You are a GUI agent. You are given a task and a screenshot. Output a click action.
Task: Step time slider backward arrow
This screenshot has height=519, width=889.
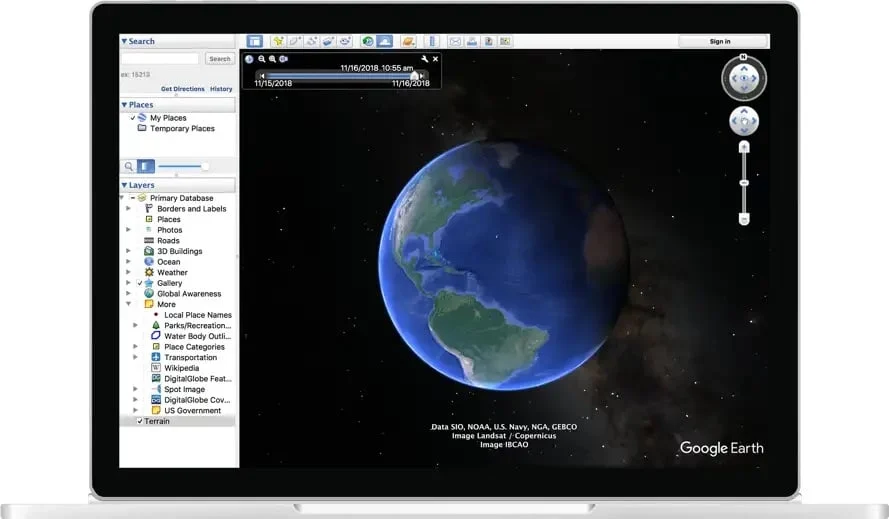pyautogui.click(x=262, y=75)
